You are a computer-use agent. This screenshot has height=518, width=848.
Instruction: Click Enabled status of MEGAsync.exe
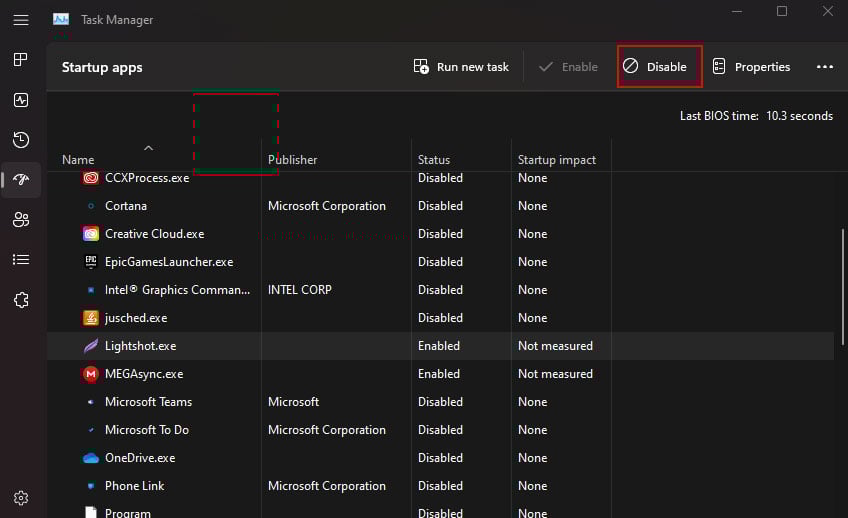click(439, 374)
